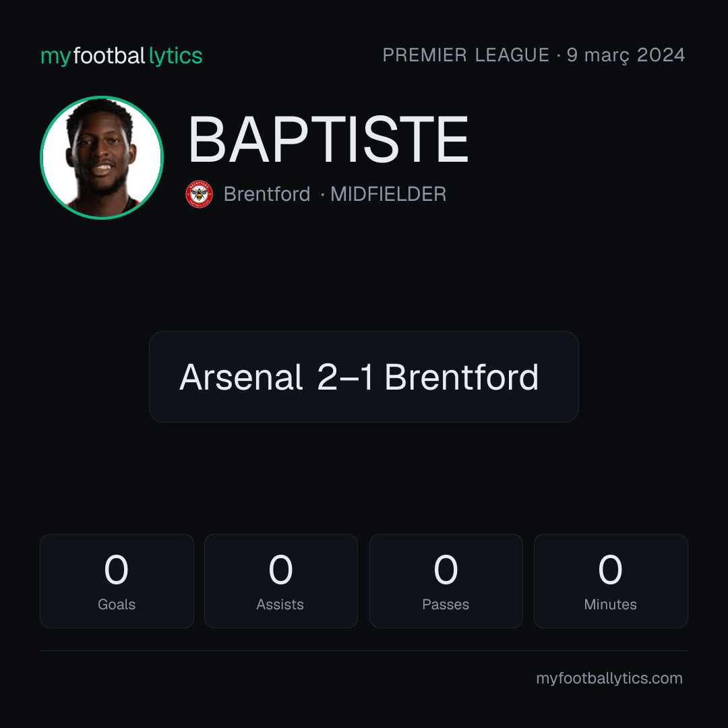The image size is (728, 728).
Task: Click the zero value above Assists
Action: click(x=281, y=570)
